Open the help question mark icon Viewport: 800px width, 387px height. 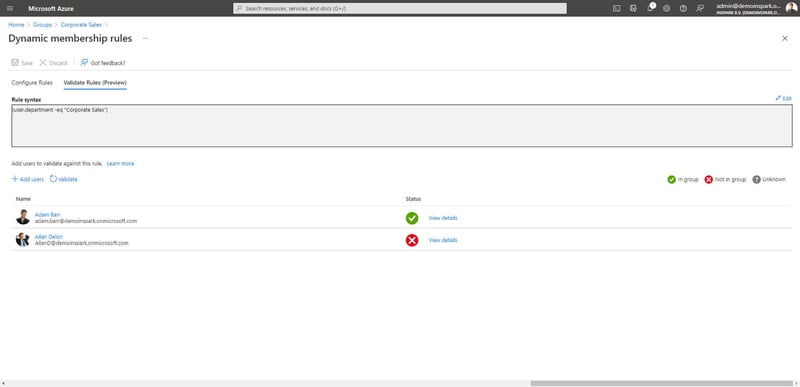[683, 9]
